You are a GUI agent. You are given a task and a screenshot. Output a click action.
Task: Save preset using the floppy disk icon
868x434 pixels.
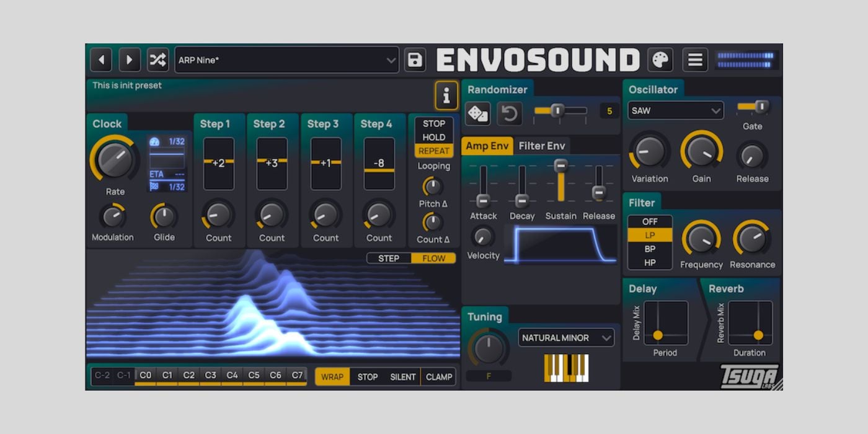point(415,60)
